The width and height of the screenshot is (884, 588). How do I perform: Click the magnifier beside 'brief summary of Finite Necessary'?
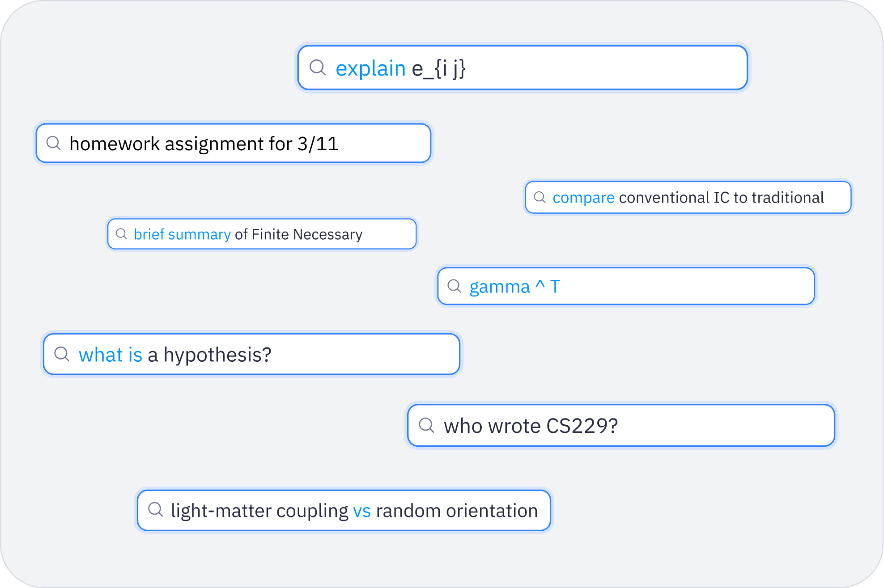coord(121,234)
